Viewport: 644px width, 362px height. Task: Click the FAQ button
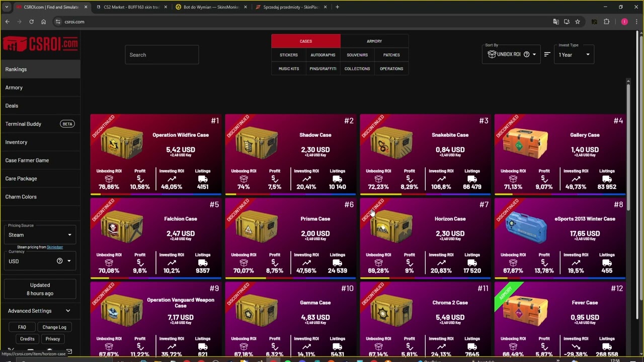[x=22, y=327]
